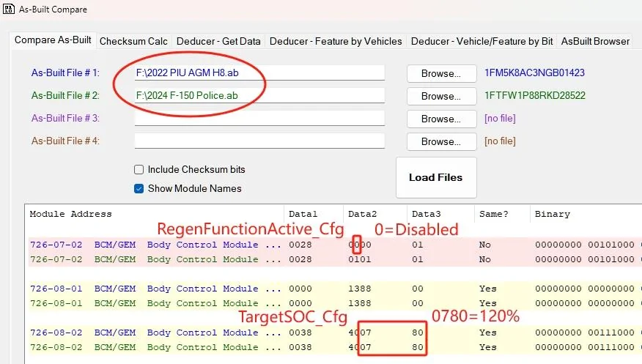This screenshot has width=642, height=364.
Task: Click the empty As-Built File #4 field
Action: [x=259, y=141]
